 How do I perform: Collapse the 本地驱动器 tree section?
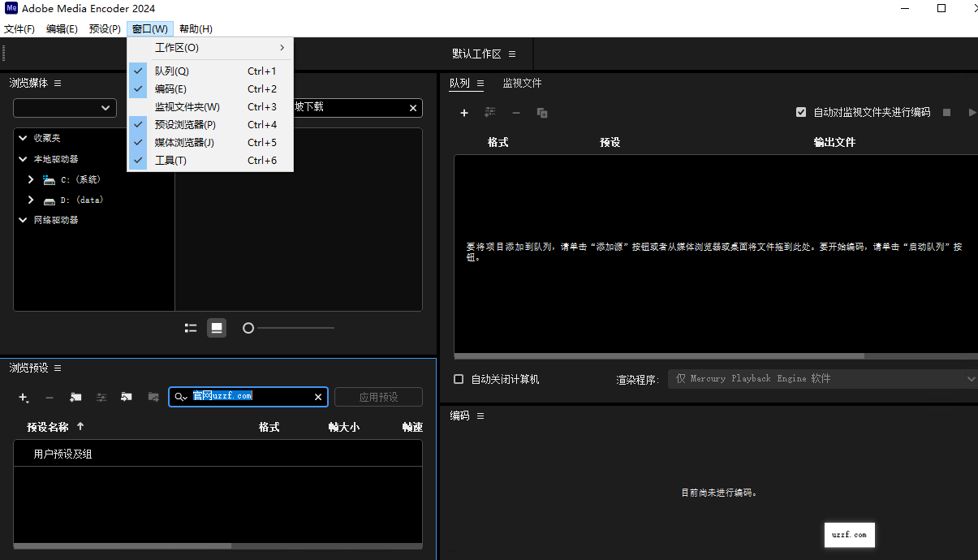click(22, 158)
